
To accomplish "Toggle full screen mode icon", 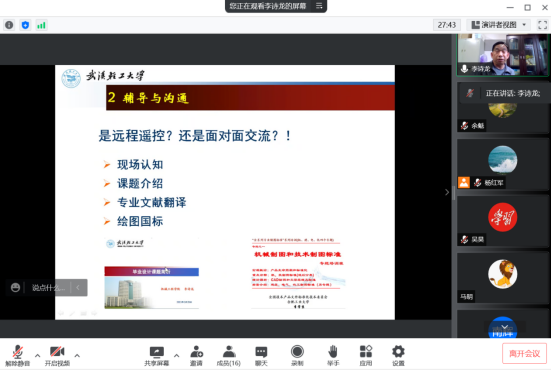I will pos(542,25).
